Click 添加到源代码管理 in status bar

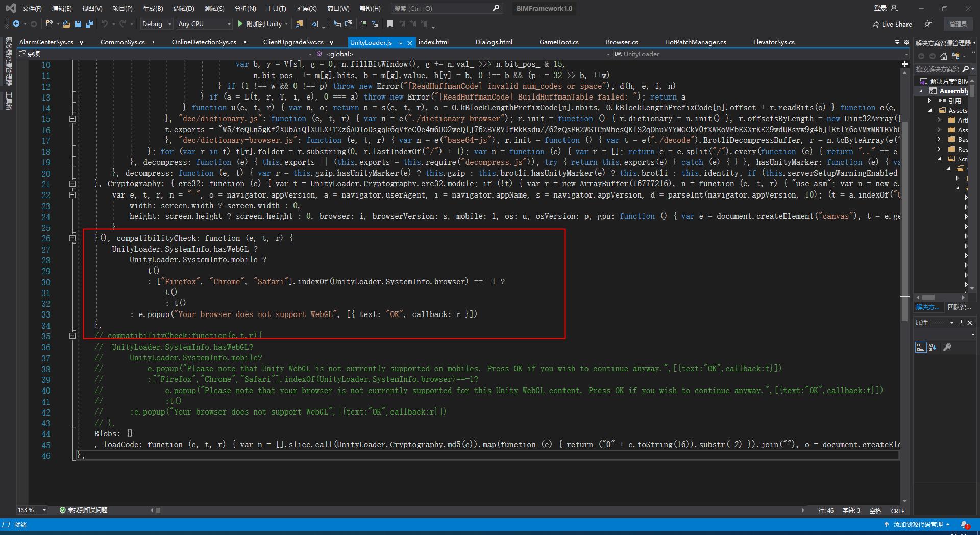[x=917, y=524]
